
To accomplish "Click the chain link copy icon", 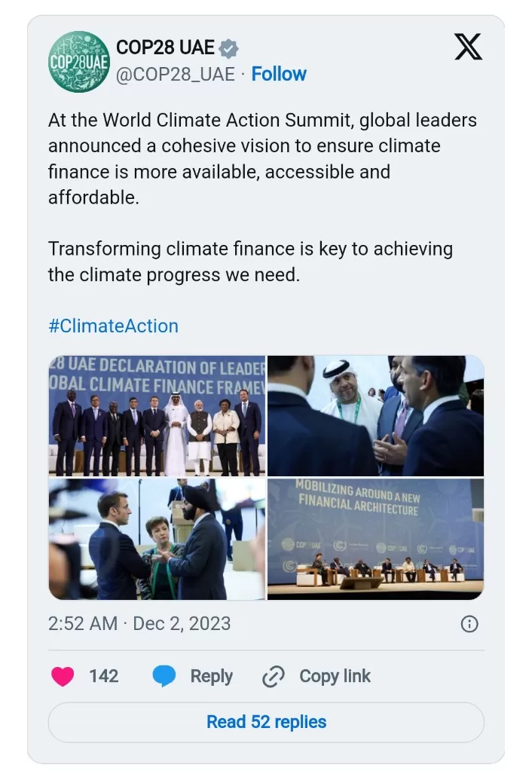I will (x=272, y=677).
